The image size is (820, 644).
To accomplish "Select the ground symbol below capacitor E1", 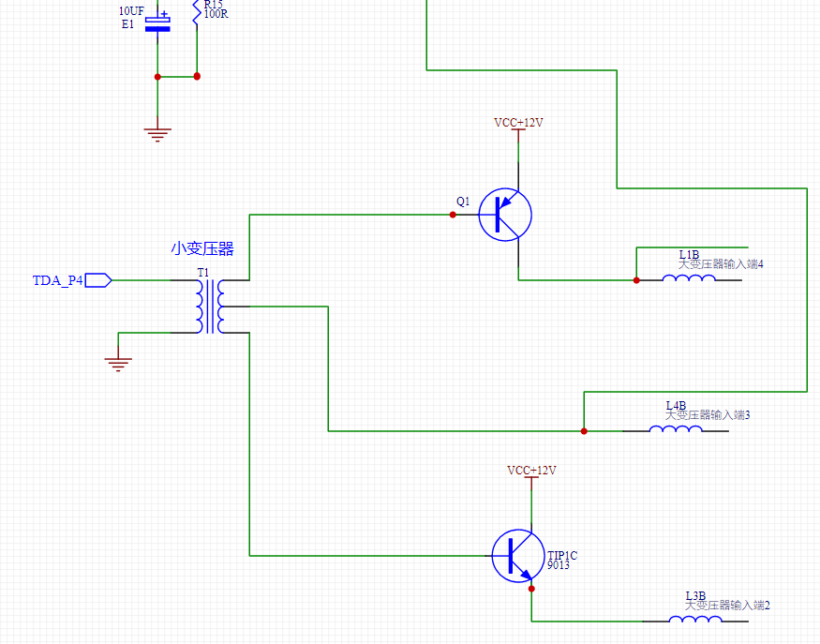I will pos(157,133).
